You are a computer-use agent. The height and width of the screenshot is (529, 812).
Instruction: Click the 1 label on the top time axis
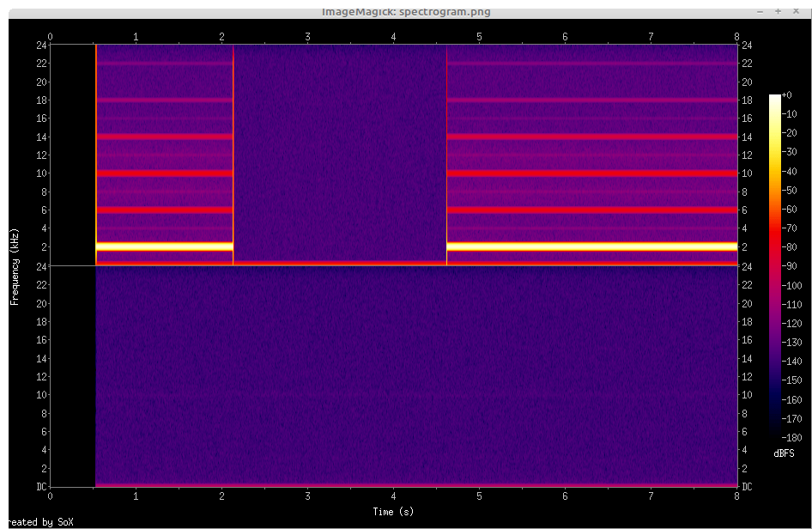(136, 37)
